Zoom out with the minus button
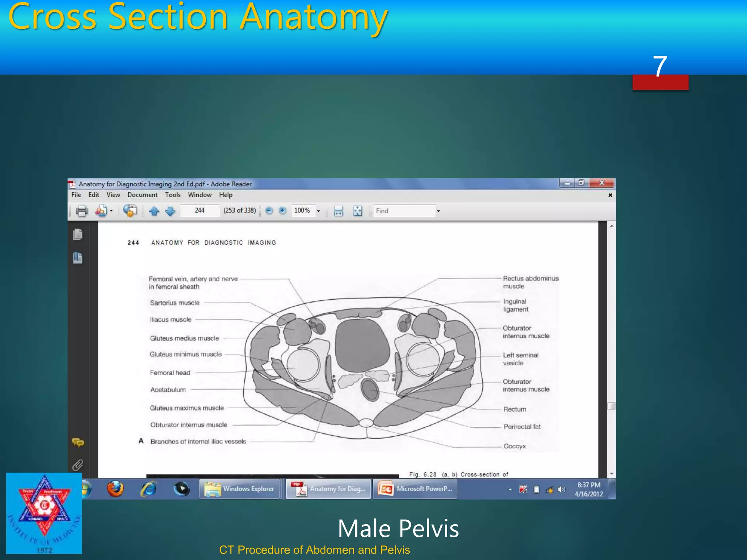This screenshot has height=560, width=747. [269, 210]
